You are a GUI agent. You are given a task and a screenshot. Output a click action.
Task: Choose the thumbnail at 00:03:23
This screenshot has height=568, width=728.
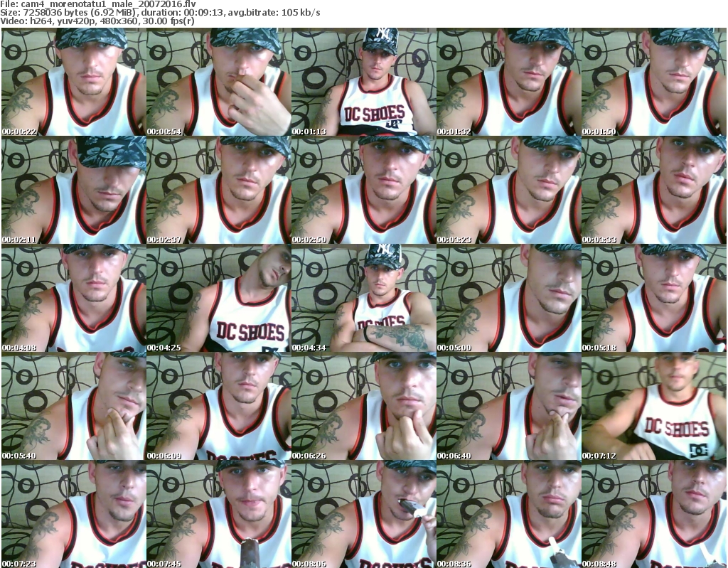click(x=509, y=190)
